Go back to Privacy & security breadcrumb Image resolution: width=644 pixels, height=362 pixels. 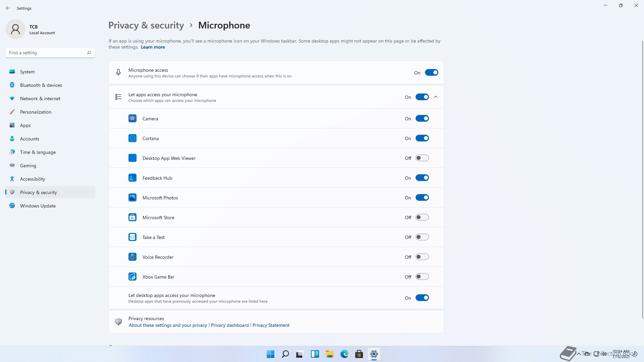(146, 25)
